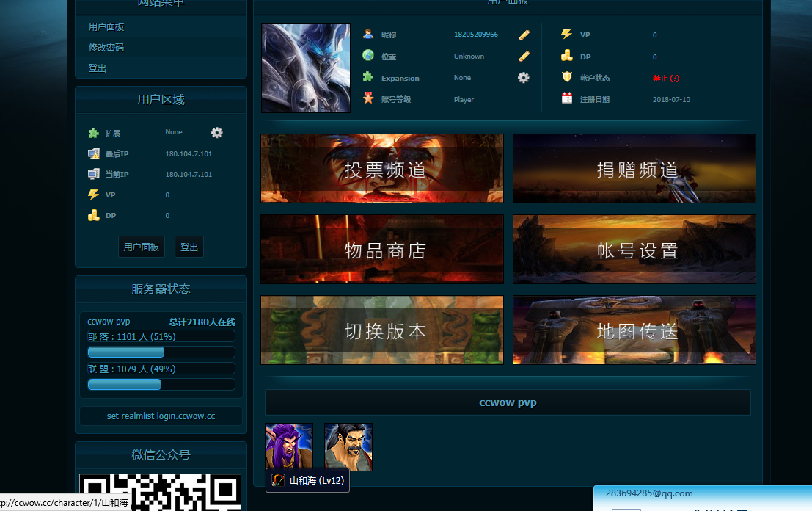The height and width of the screenshot is (511, 812).
Task: Open the 物品商店 item shop banner
Action: pos(382,250)
